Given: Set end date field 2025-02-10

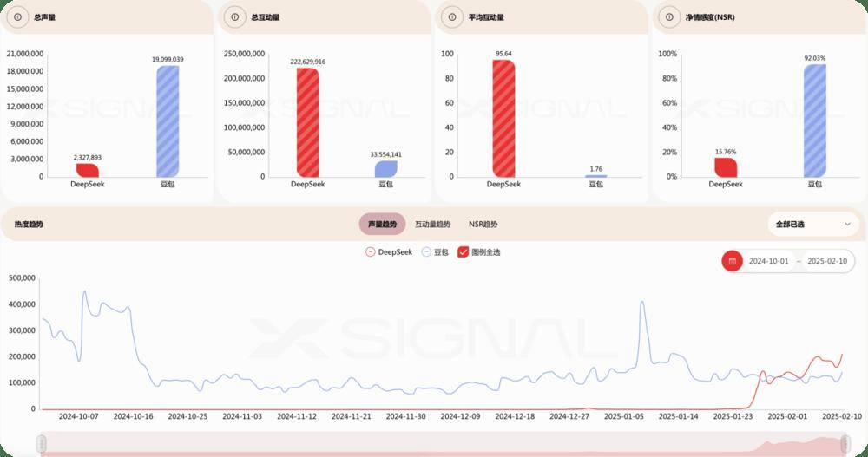Looking at the screenshot, I should (827, 261).
